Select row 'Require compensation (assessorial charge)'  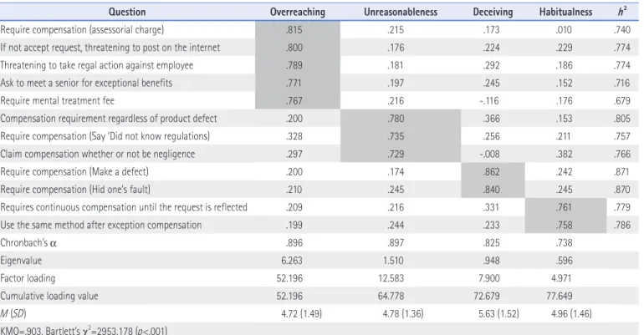click(x=319, y=29)
